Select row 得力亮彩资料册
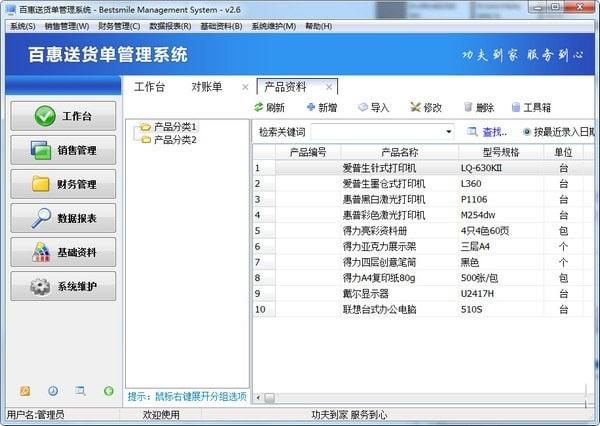 pos(423,231)
